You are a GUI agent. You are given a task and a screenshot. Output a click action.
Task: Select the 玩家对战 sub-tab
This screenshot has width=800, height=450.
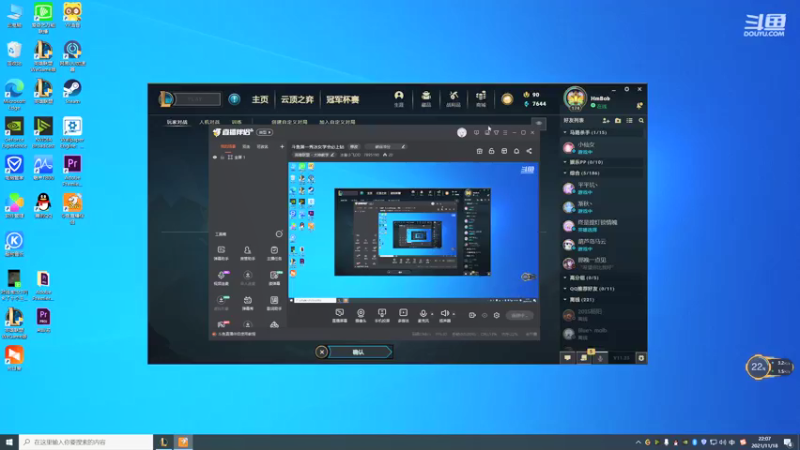coord(177,122)
